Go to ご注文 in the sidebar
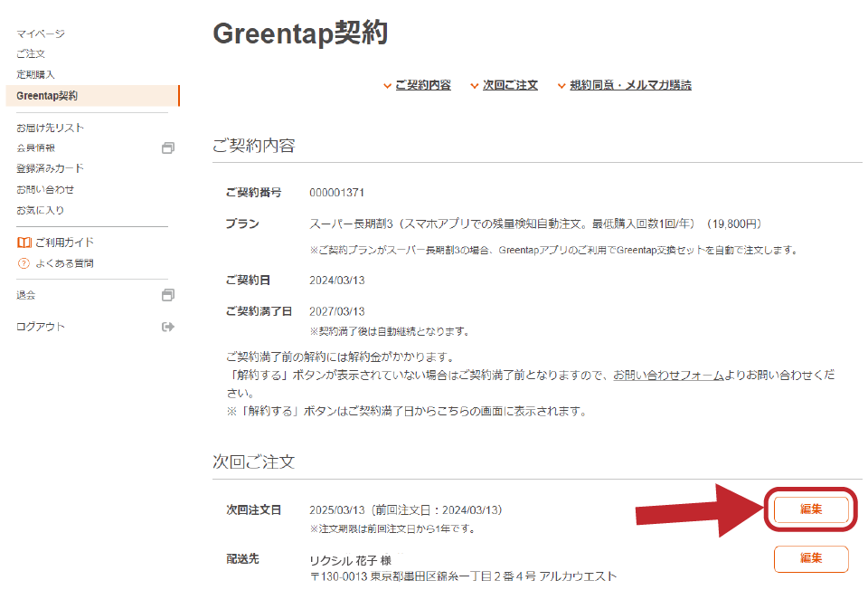 click(31, 53)
